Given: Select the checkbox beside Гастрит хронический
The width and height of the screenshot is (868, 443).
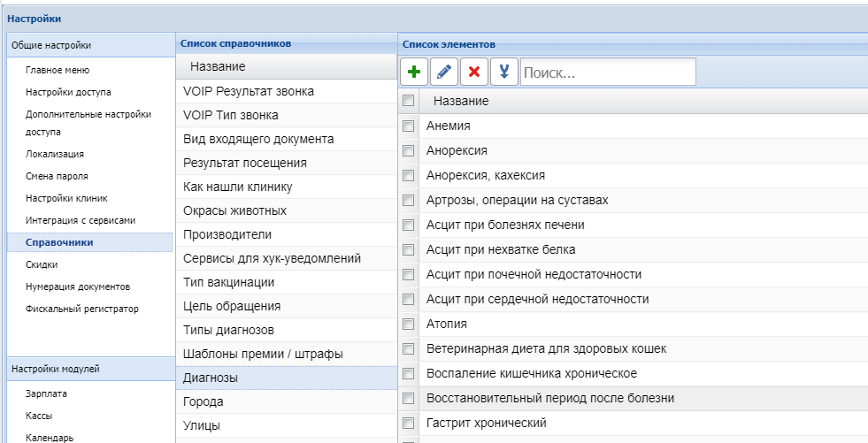Looking at the screenshot, I should (x=408, y=424).
